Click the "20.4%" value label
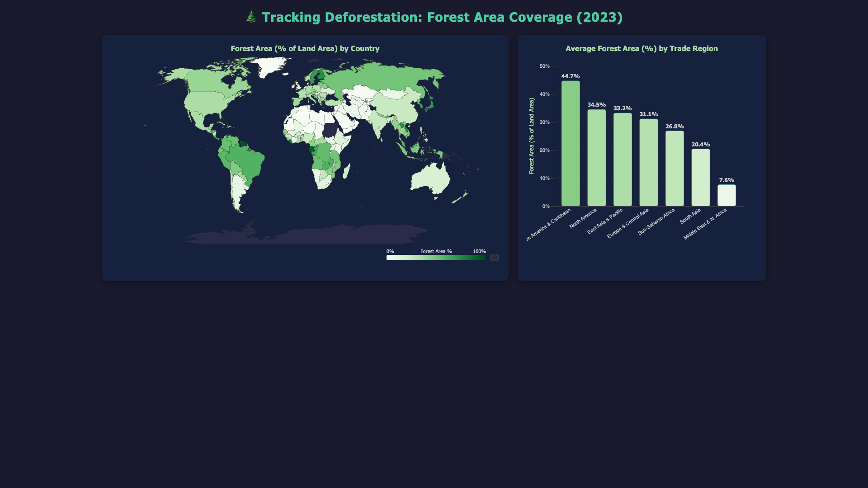This screenshot has height=488, width=868. click(700, 145)
